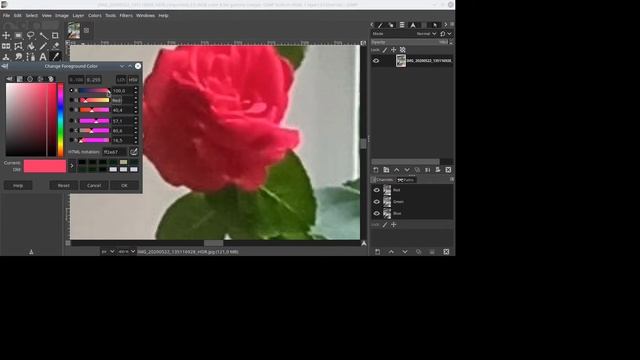Toggle the Quick Mask button
The height and width of the screenshot is (360, 640).
coord(68,243)
